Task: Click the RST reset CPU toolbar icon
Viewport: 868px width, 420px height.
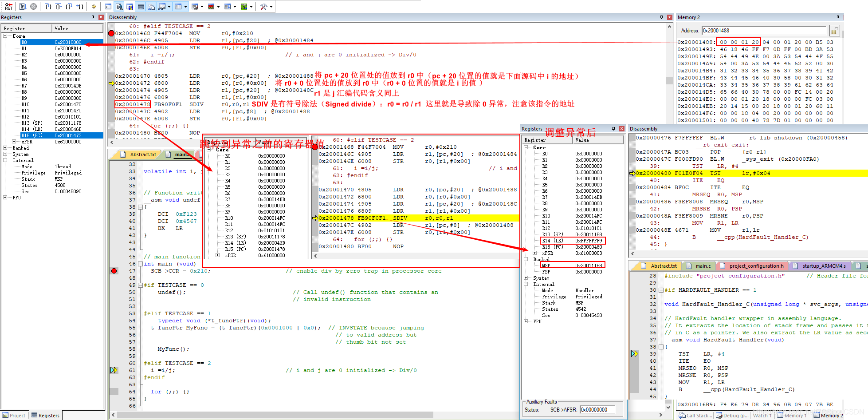Action: 9,7
